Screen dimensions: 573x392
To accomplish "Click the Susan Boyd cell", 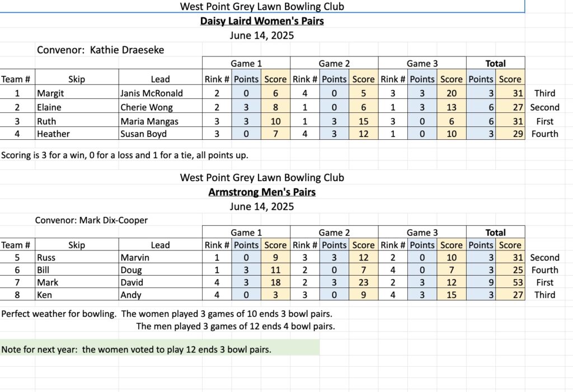I will point(144,134).
